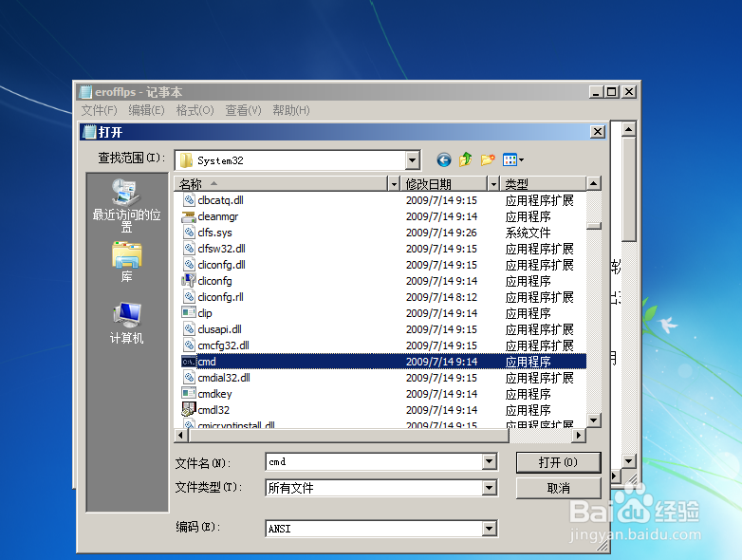The height and width of the screenshot is (560, 742).
Task: Go back using the blue back arrow
Action: (x=443, y=160)
